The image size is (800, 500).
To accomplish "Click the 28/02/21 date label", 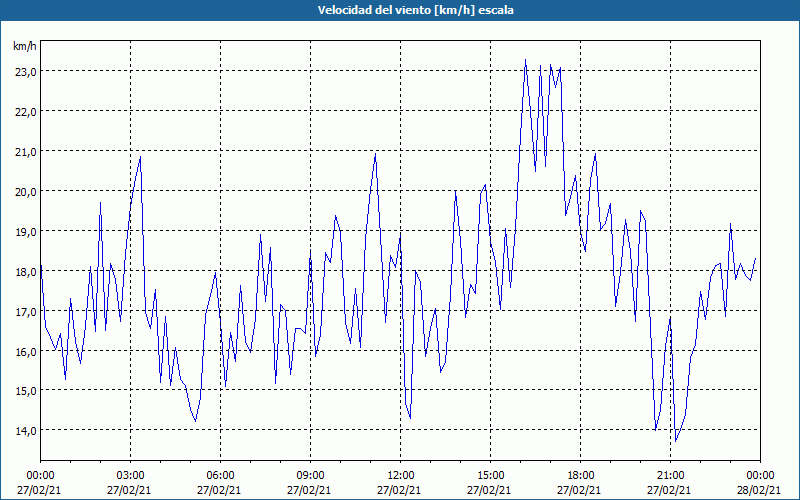I will click(760, 490).
